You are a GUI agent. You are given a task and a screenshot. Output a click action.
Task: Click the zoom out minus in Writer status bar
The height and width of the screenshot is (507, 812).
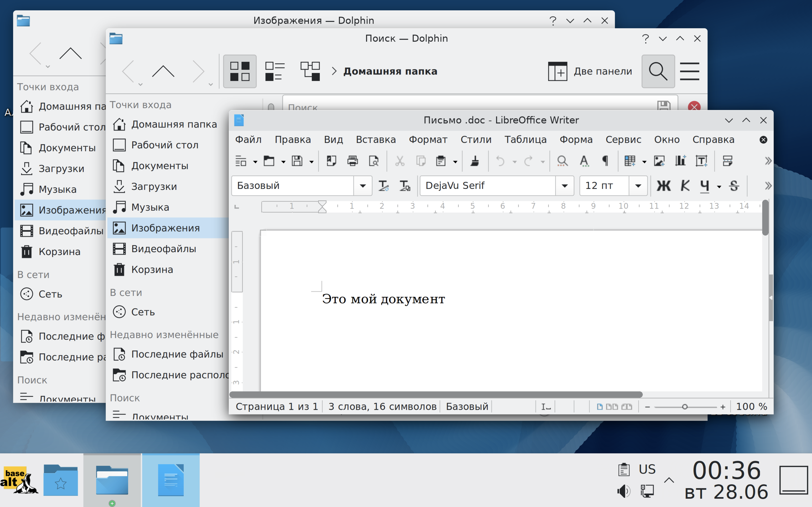[x=647, y=407]
